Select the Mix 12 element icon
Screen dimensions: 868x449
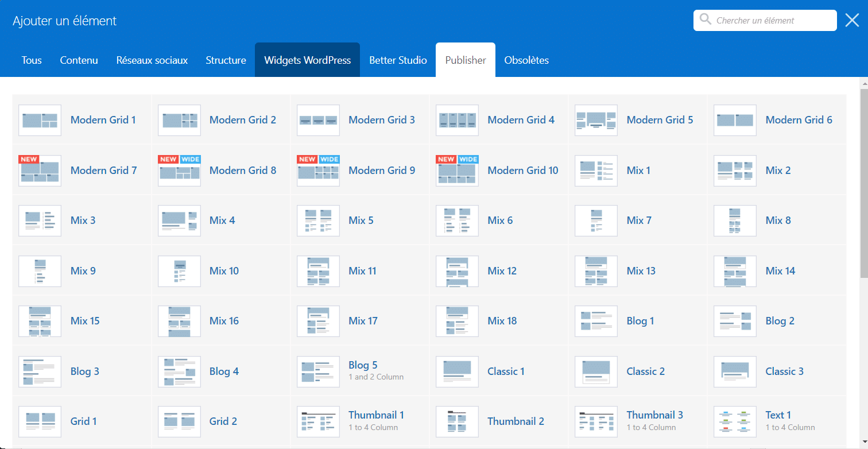pos(457,271)
